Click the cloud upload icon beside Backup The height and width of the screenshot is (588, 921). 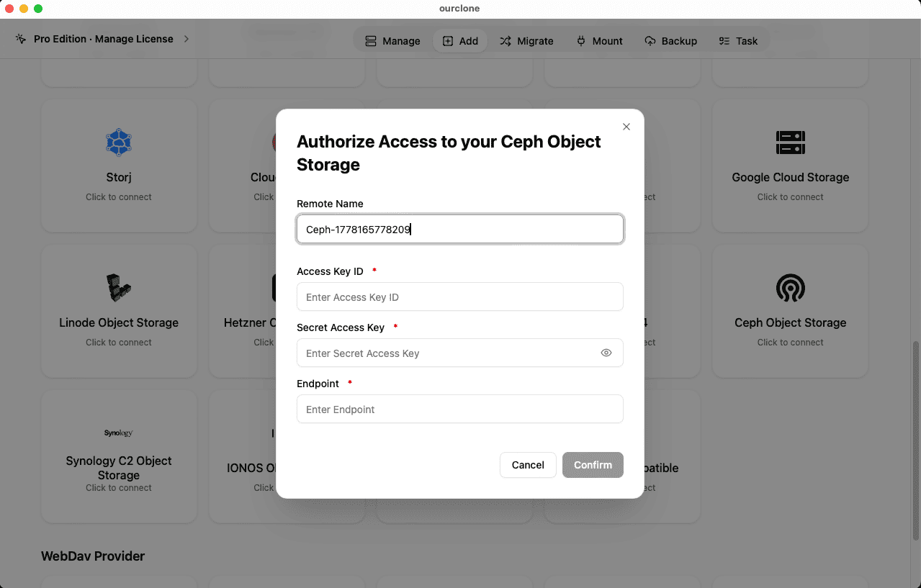pos(650,41)
